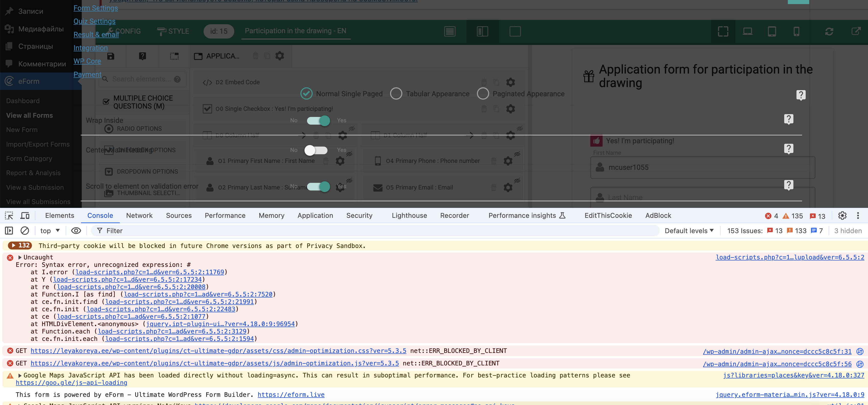868x405 pixels.
Task: Open the Default levels dropdown
Action: (x=689, y=231)
